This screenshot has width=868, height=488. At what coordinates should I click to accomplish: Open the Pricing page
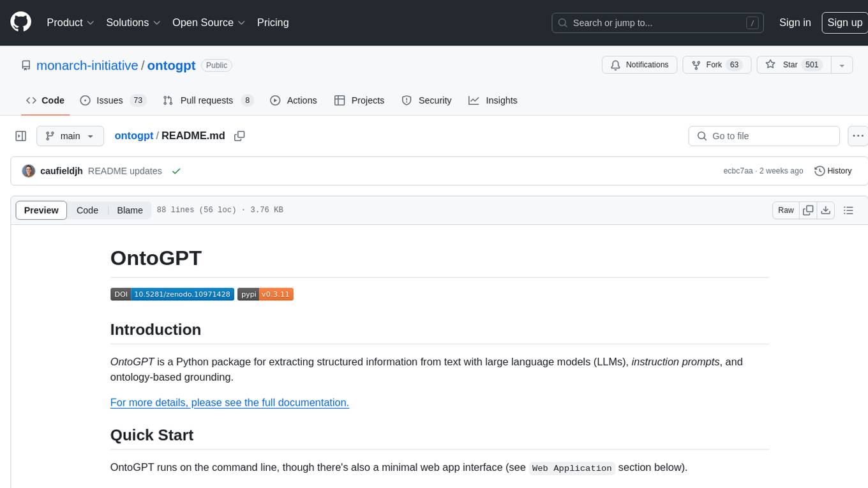point(273,22)
